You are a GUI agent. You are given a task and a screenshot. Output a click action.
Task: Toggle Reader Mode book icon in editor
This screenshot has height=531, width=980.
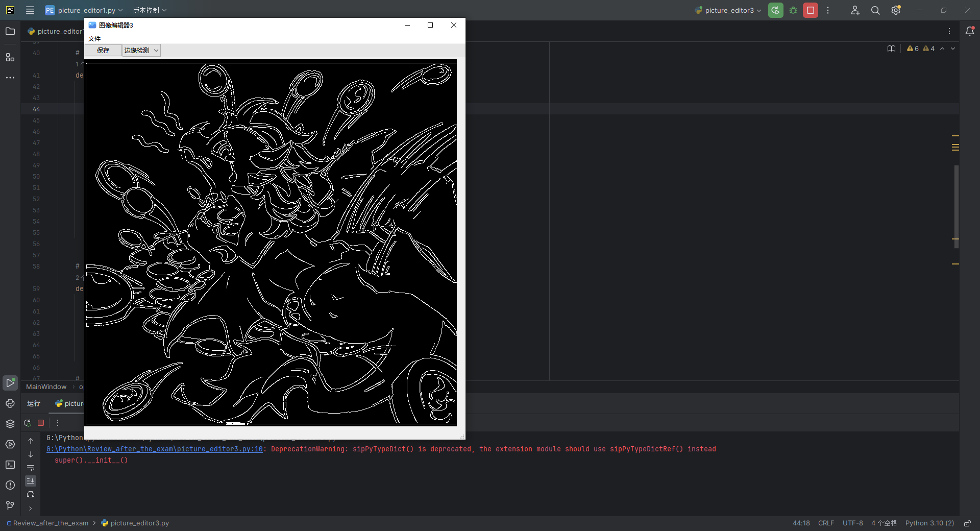click(x=891, y=49)
